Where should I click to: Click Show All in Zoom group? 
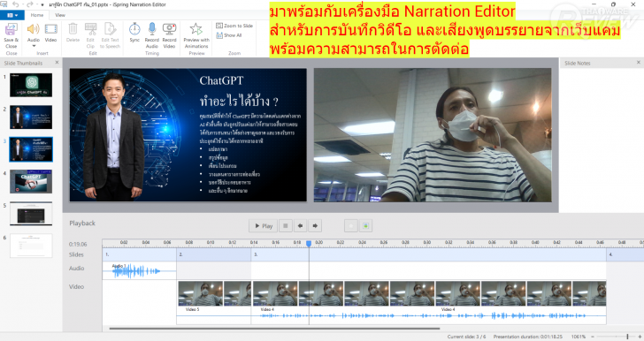tap(229, 35)
